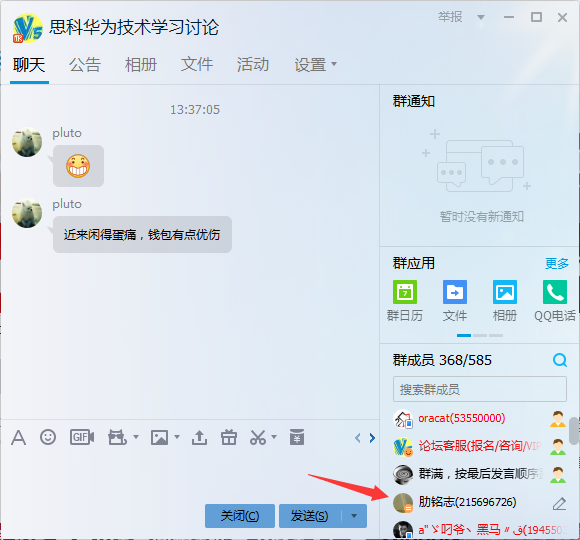Image resolution: width=580 pixels, height=540 pixels.
Task: Open the font style tool
Action: click(18, 438)
